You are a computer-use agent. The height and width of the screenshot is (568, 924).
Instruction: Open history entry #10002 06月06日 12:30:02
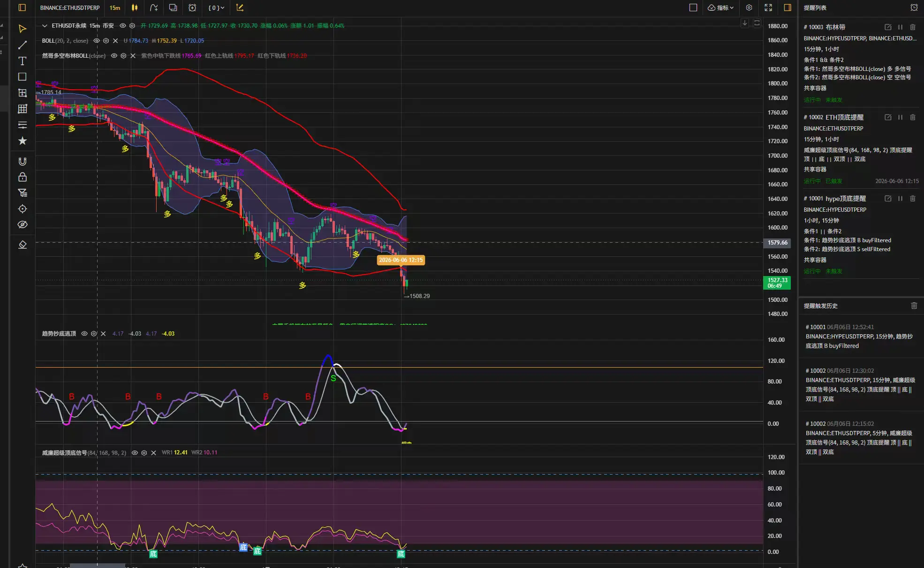pyautogui.click(x=861, y=385)
